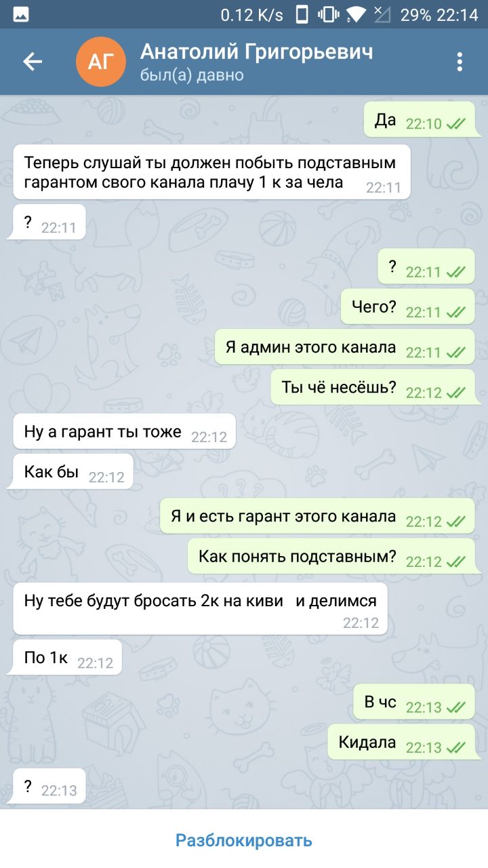488x868 pixels.
Task: Tap the image notification icon in status bar
Action: (21, 14)
